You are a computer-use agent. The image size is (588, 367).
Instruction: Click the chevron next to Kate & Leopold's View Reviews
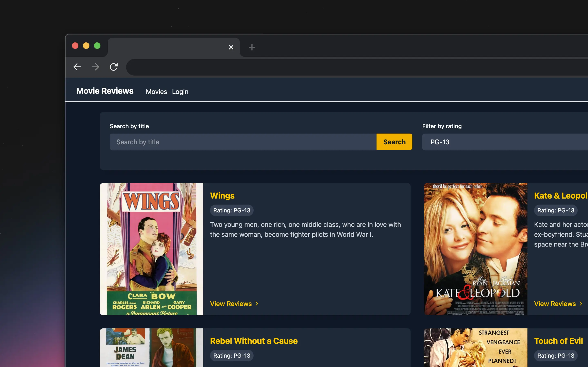pos(581,303)
